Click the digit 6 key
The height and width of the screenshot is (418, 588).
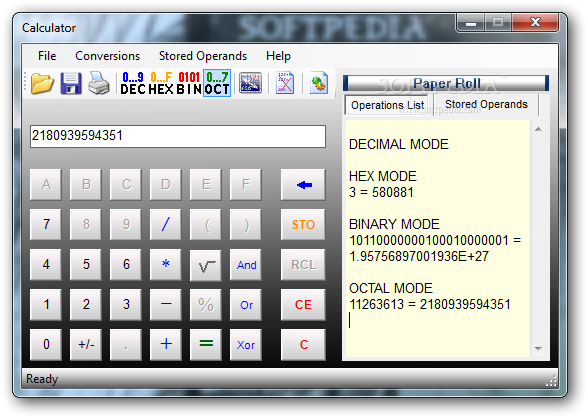[x=126, y=265]
